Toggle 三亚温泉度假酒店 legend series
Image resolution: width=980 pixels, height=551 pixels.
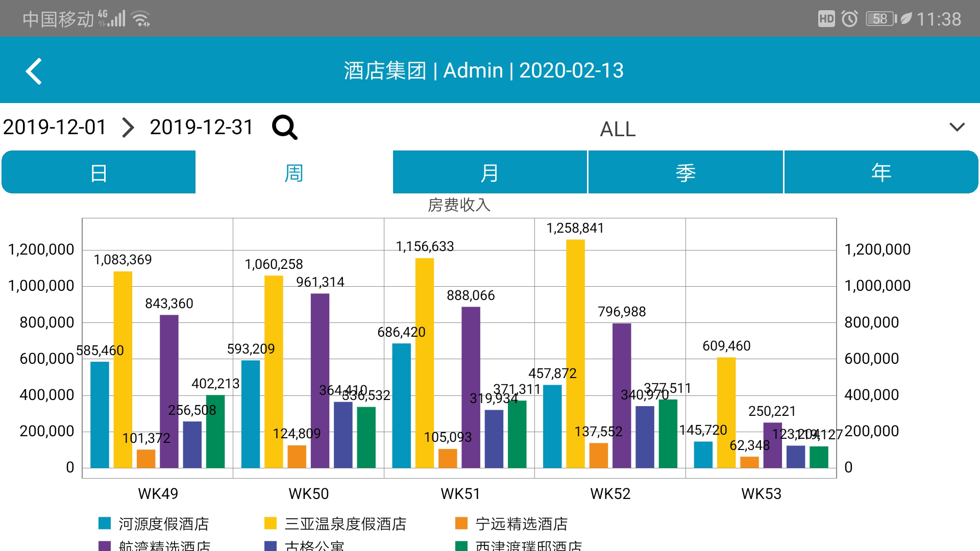point(345,523)
